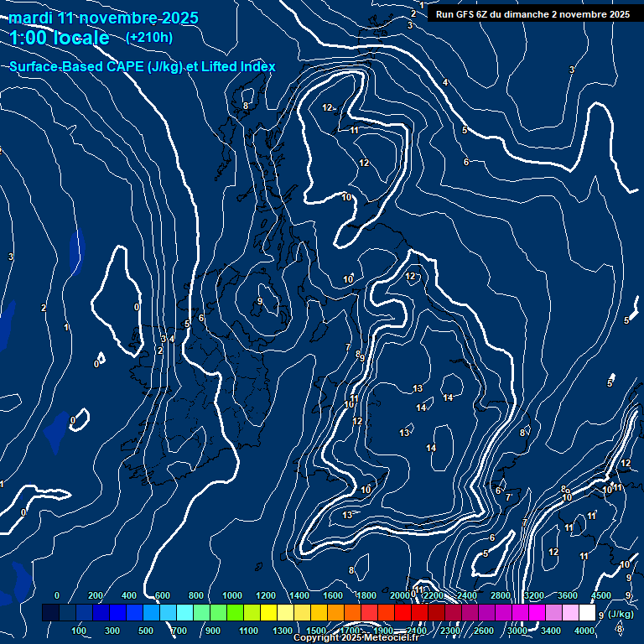Click the "(J/kg)" unit label beside the legend
The image size is (644, 644).
coord(620,615)
